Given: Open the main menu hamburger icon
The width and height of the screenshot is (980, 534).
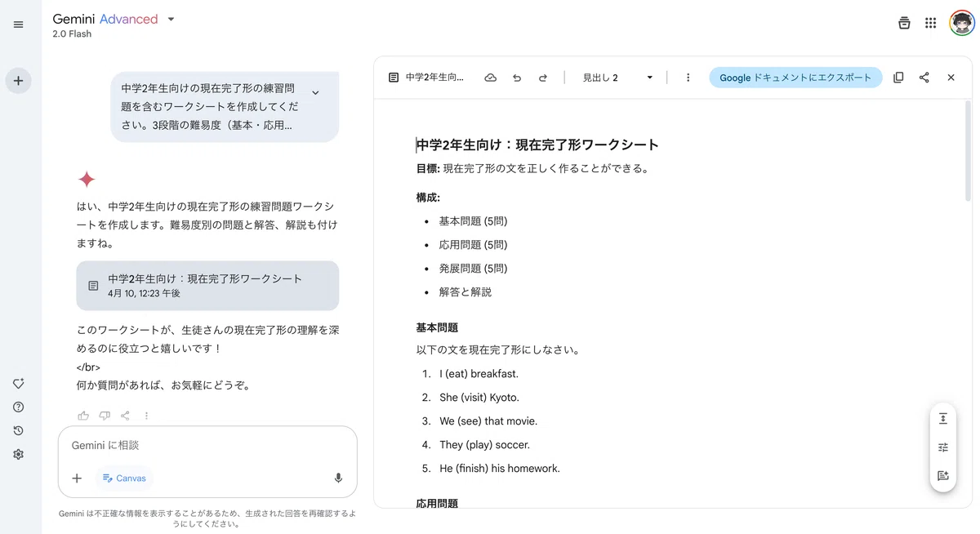Looking at the screenshot, I should point(18,24).
